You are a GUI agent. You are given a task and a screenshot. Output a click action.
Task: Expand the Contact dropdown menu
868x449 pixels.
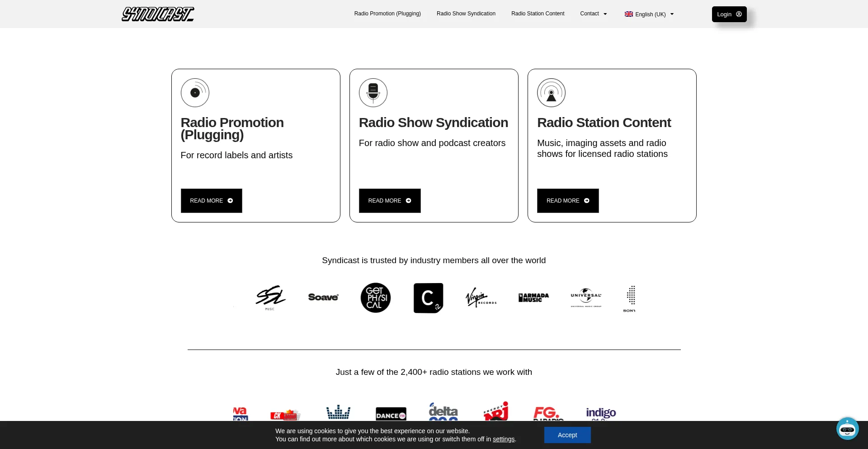593,14
